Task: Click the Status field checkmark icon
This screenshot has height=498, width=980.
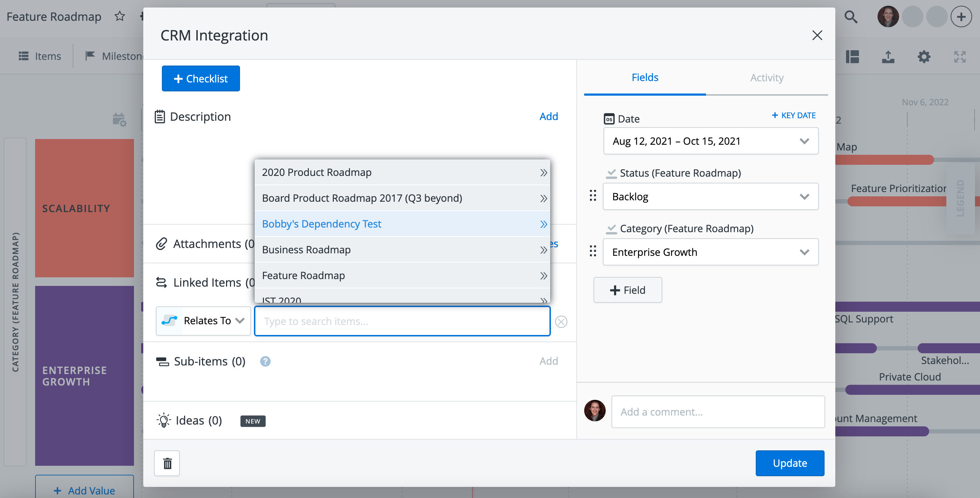Action: point(611,173)
